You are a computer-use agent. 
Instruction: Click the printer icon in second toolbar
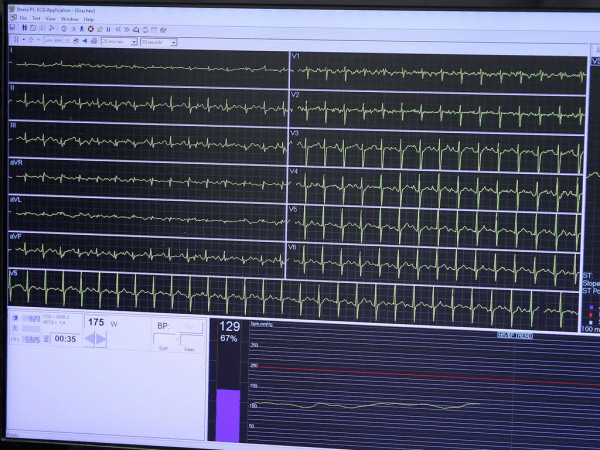click(x=92, y=42)
